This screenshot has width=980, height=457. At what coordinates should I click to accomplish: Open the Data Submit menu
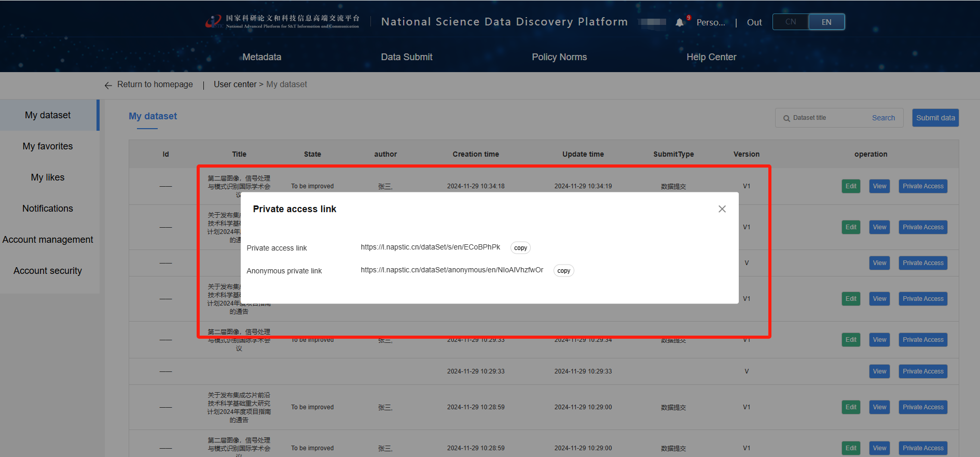pyautogui.click(x=406, y=57)
